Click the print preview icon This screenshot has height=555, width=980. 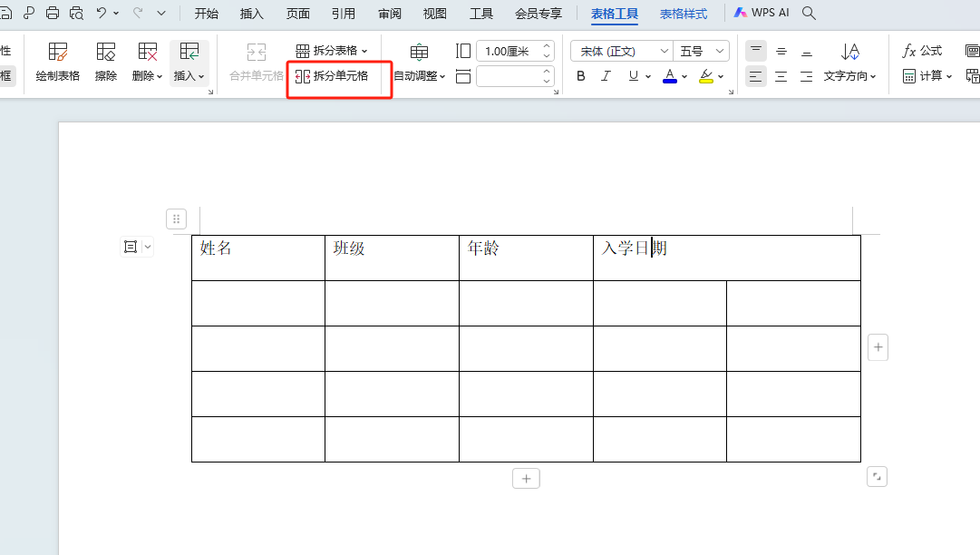tap(76, 14)
